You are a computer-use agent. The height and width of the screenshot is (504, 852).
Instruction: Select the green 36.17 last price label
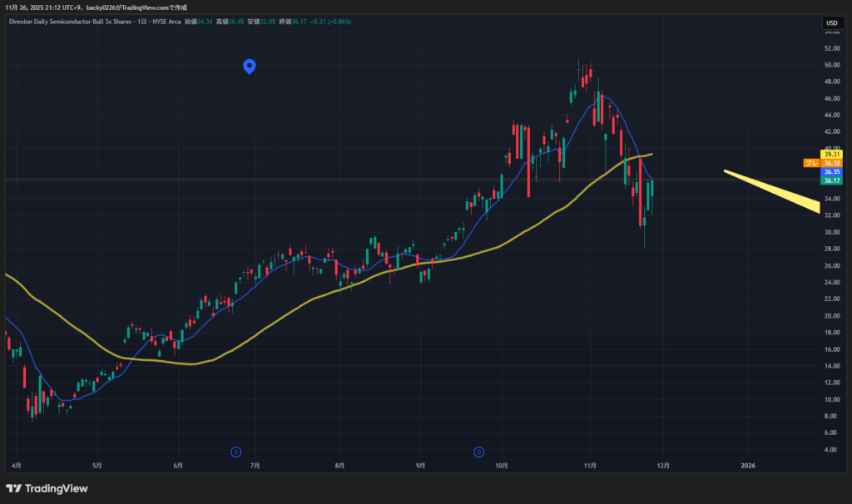[x=831, y=180]
